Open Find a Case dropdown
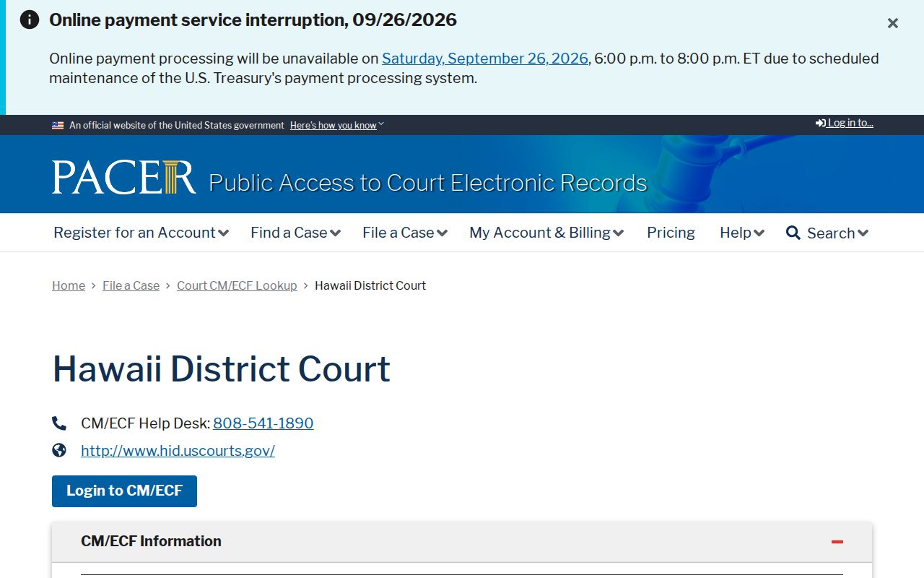The height and width of the screenshot is (578, 924). click(x=295, y=233)
